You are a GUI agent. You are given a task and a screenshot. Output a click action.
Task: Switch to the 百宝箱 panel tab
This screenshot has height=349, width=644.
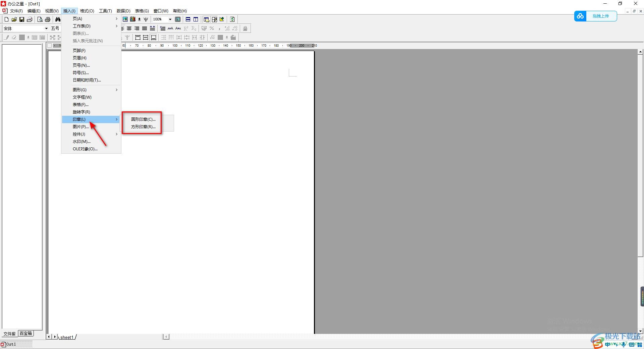click(26, 334)
